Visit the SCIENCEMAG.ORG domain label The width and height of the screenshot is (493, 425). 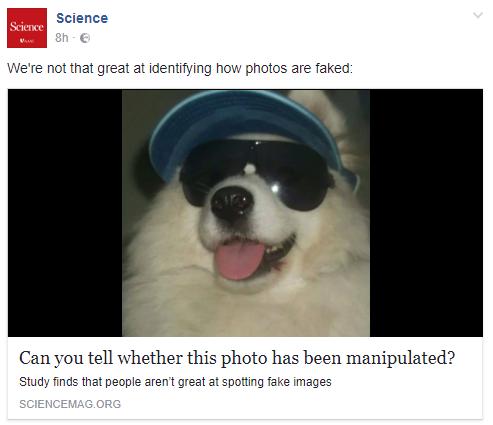(x=70, y=404)
